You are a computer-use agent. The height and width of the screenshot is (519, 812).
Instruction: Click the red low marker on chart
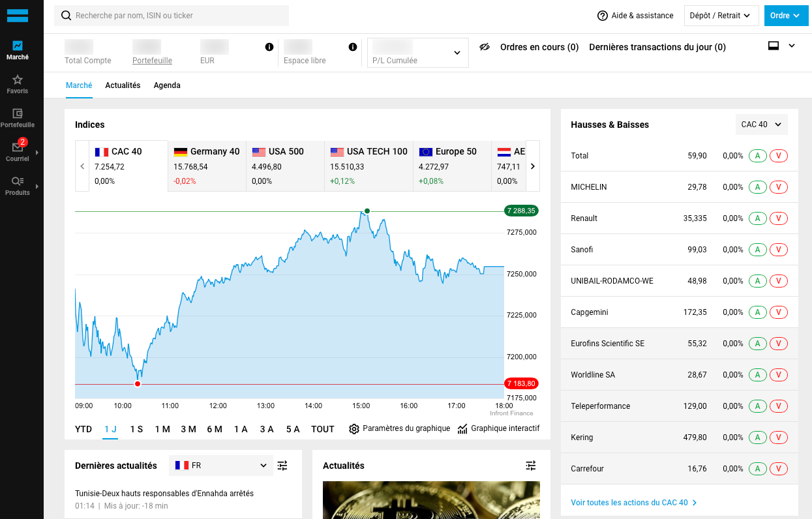click(x=138, y=384)
